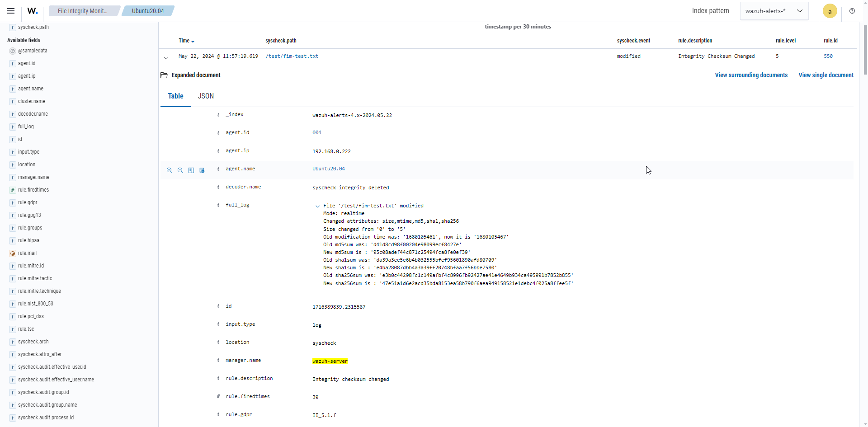Collapse the full_log value chevron

tap(317, 206)
